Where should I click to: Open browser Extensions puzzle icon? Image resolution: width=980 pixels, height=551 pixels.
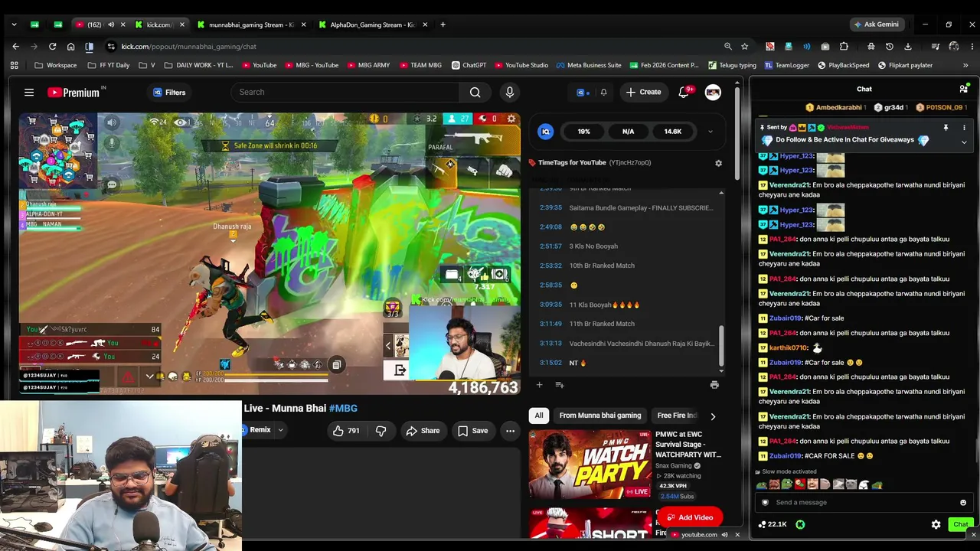844,47
